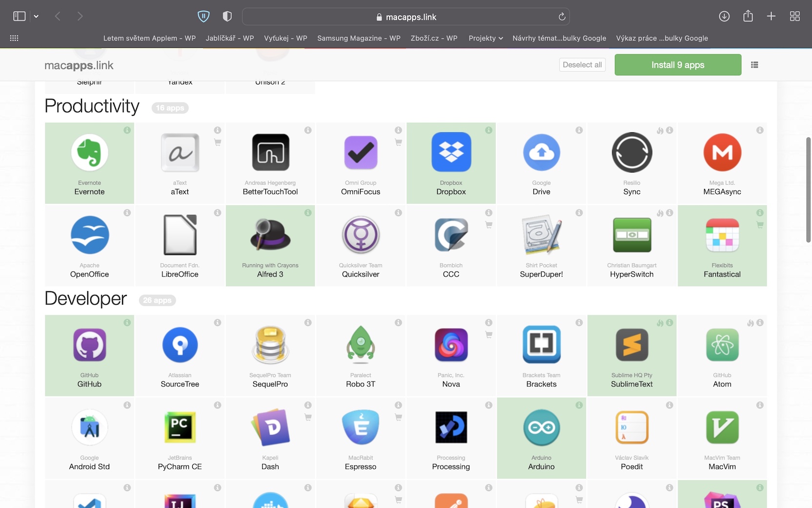Open the Samsung Magazine - WP bookmark
Screen dimensions: 812x508
pos(359,38)
